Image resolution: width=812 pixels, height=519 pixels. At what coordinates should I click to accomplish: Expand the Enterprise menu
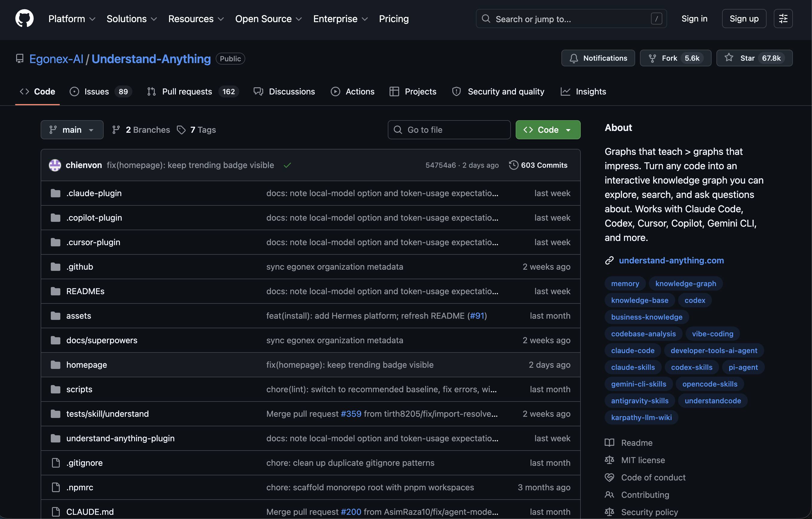coord(340,19)
